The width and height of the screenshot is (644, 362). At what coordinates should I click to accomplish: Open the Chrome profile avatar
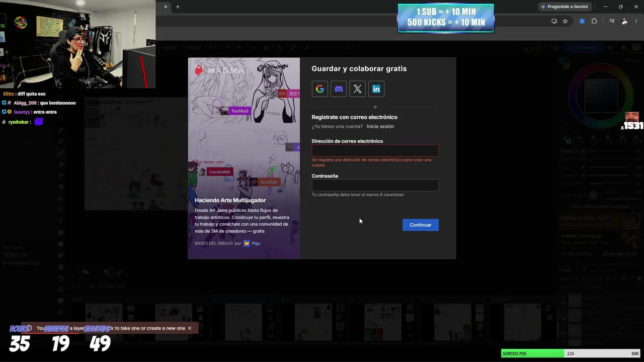[624, 21]
